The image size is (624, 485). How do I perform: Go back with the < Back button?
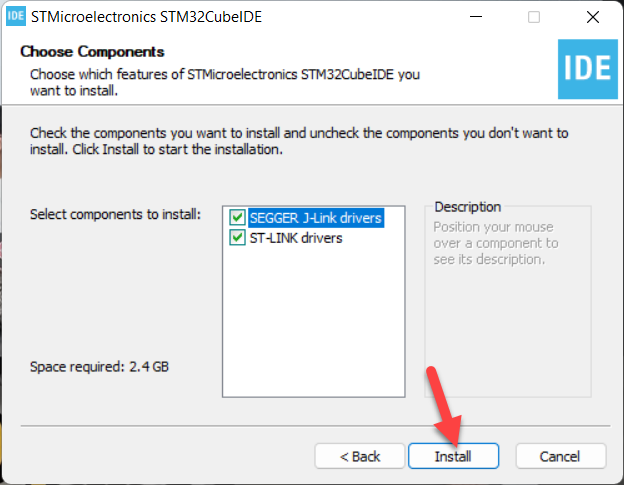point(360,456)
